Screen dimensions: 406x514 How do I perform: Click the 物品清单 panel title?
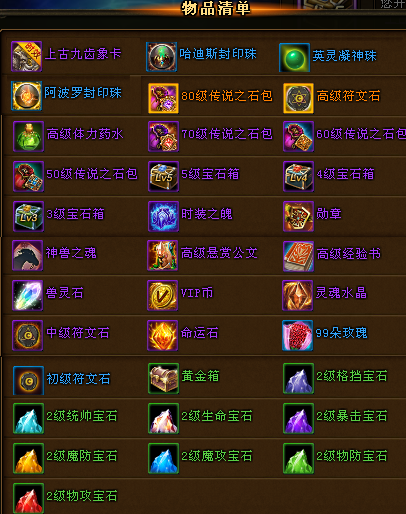tap(216, 8)
